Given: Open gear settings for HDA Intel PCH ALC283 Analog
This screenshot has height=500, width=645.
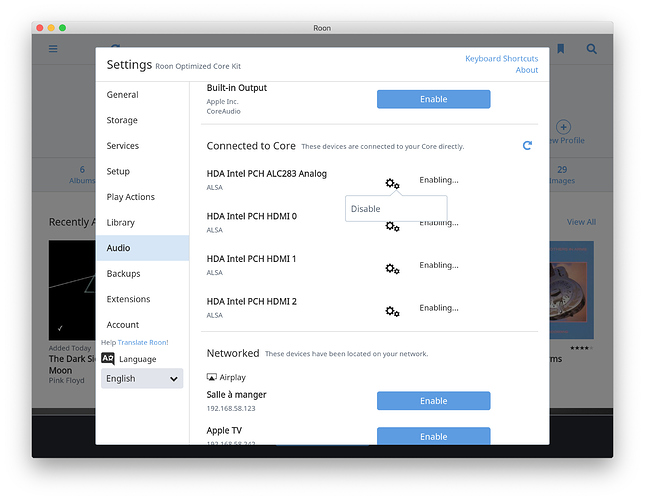Looking at the screenshot, I should 392,183.
